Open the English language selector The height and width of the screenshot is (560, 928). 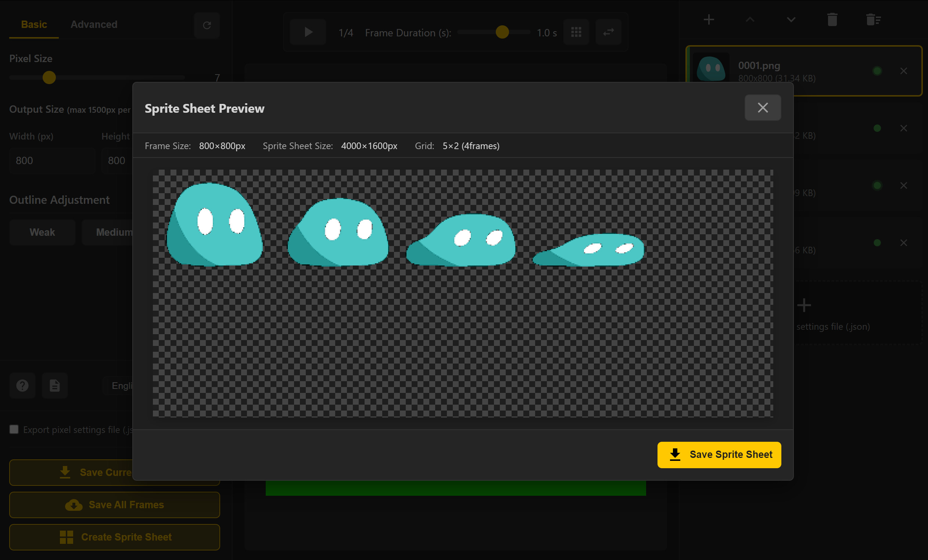(121, 386)
